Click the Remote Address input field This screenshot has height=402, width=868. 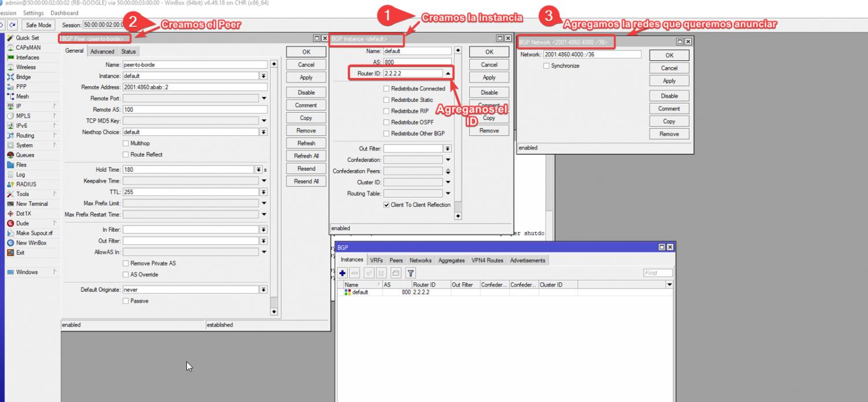click(194, 87)
